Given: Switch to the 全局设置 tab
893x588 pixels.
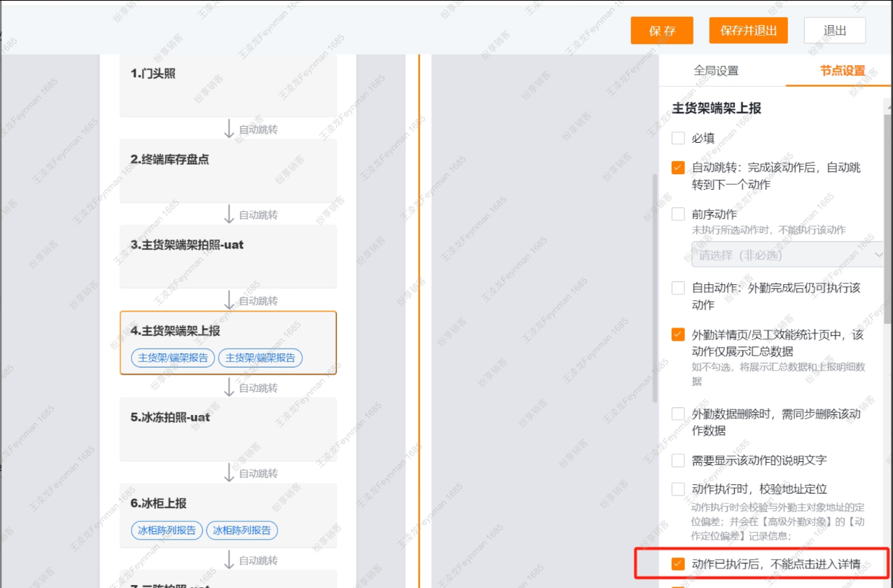Looking at the screenshot, I should (x=717, y=71).
